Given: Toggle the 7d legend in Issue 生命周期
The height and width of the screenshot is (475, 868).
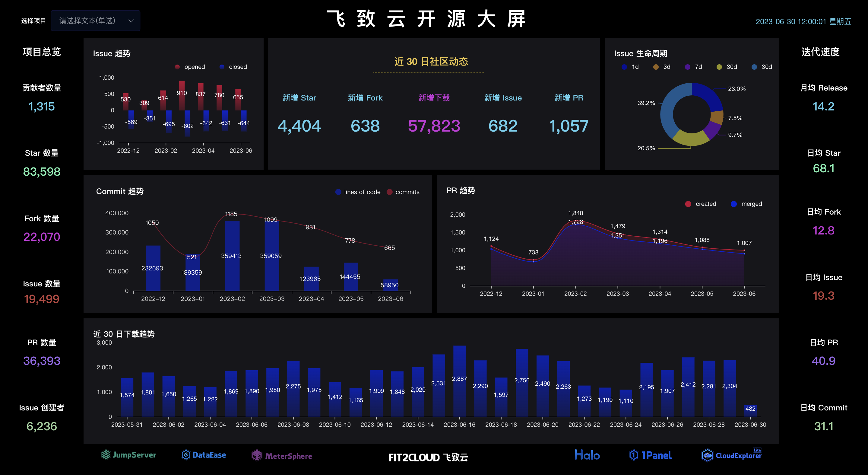Looking at the screenshot, I should [x=693, y=67].
